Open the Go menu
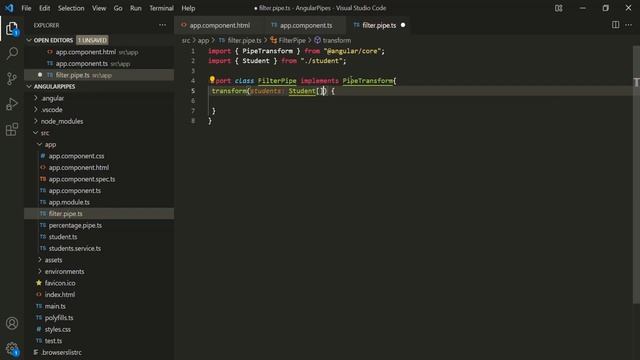 click(118, 8)
